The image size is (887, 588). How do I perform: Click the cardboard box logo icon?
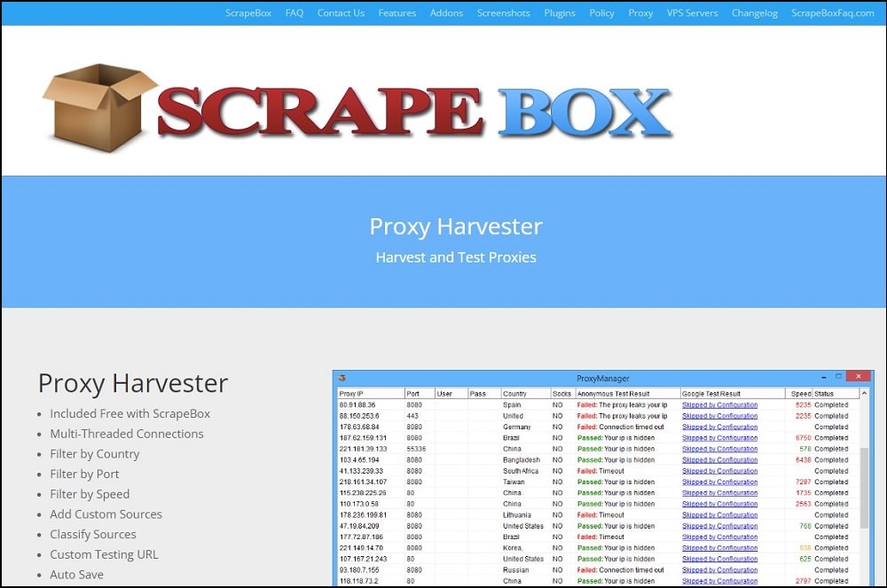click(x=99, y=107)
